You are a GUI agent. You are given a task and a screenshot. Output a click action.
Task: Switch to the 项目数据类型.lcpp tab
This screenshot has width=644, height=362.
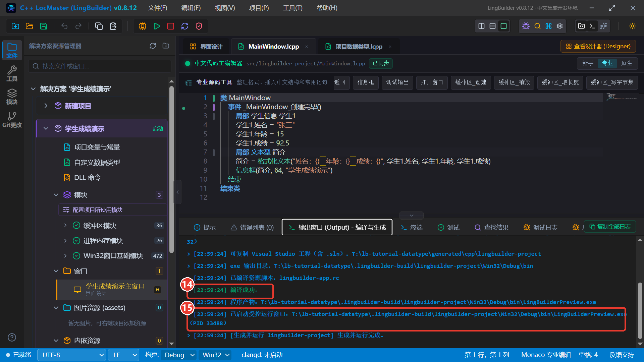(359, 47)
